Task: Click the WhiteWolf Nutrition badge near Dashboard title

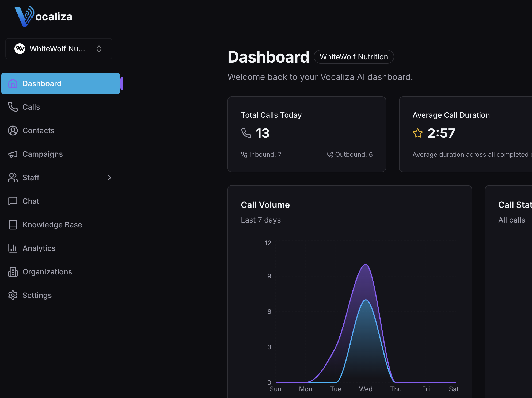Action: 354,57
